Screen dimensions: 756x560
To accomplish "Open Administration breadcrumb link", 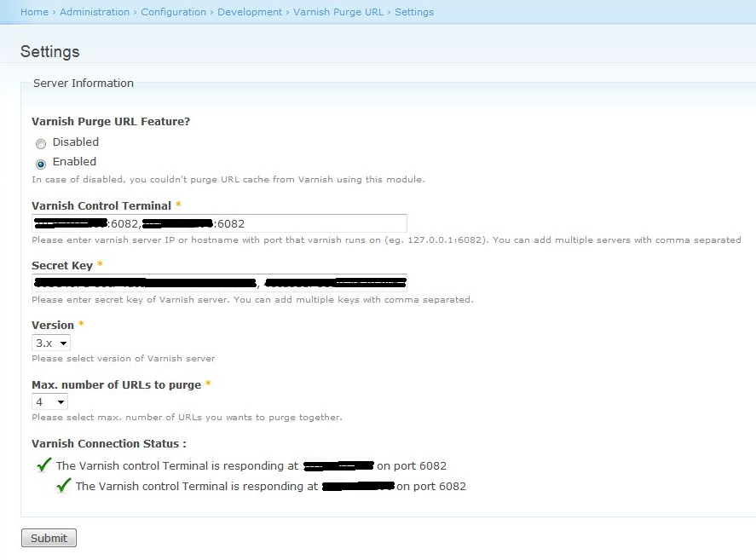I will [x=95, y=12].
